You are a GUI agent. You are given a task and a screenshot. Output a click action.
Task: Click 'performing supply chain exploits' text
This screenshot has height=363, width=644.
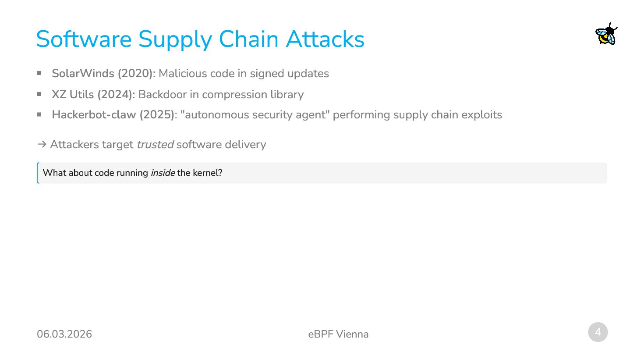coord(417,115)
